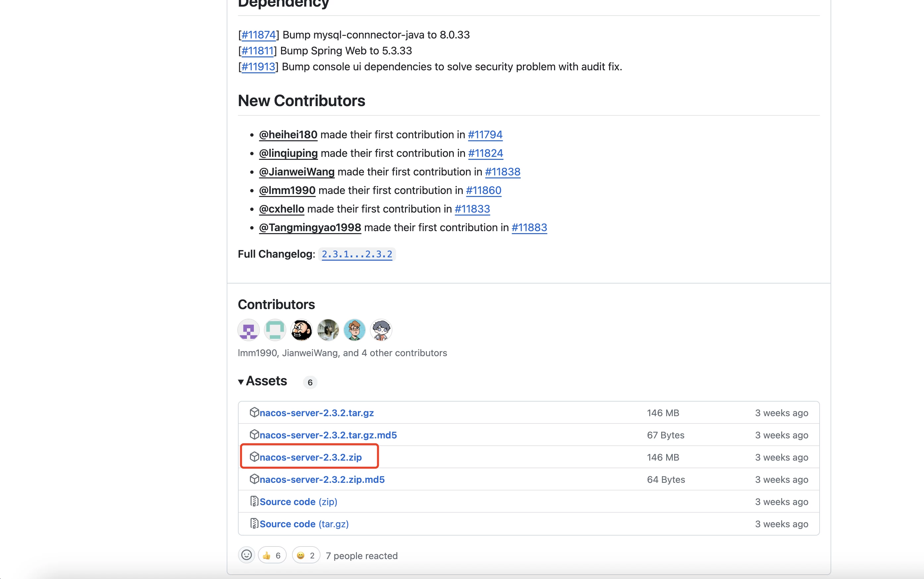Viewport: 924px width, 579px height.
Task: Download Source code (zip)
Action: pos(298,502)
